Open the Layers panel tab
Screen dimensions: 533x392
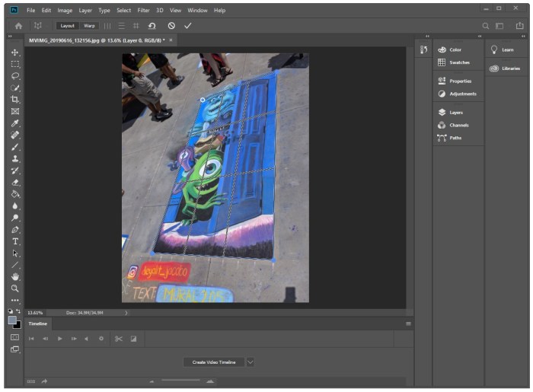(455, 113)
